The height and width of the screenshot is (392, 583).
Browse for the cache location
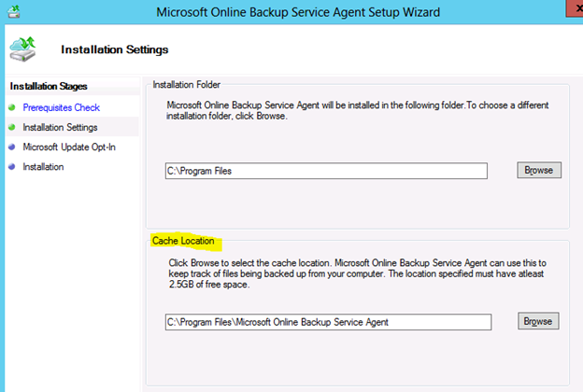(x=538, y=321)
